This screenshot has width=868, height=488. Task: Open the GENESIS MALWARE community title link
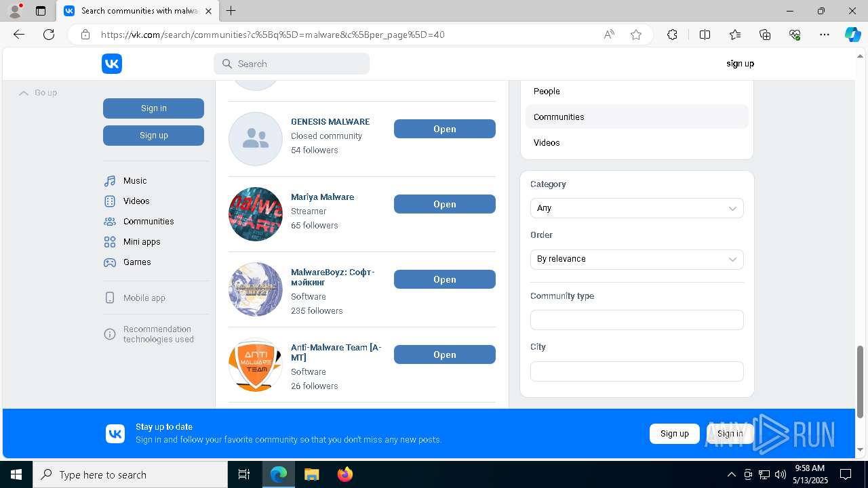330,122
